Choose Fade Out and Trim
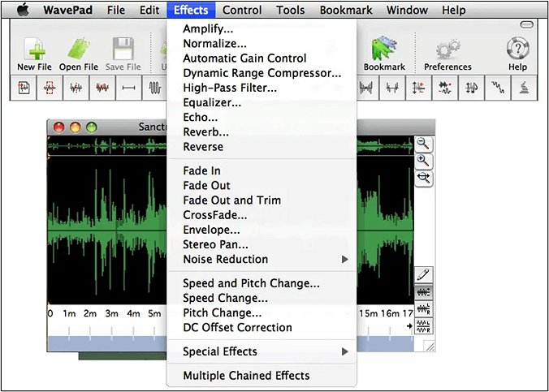The width and height of the screenshot is (549, 392). (262, 200)
